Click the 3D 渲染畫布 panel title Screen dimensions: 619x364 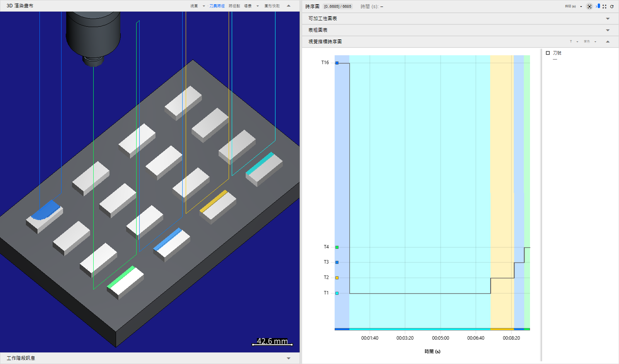click(20, 6)
